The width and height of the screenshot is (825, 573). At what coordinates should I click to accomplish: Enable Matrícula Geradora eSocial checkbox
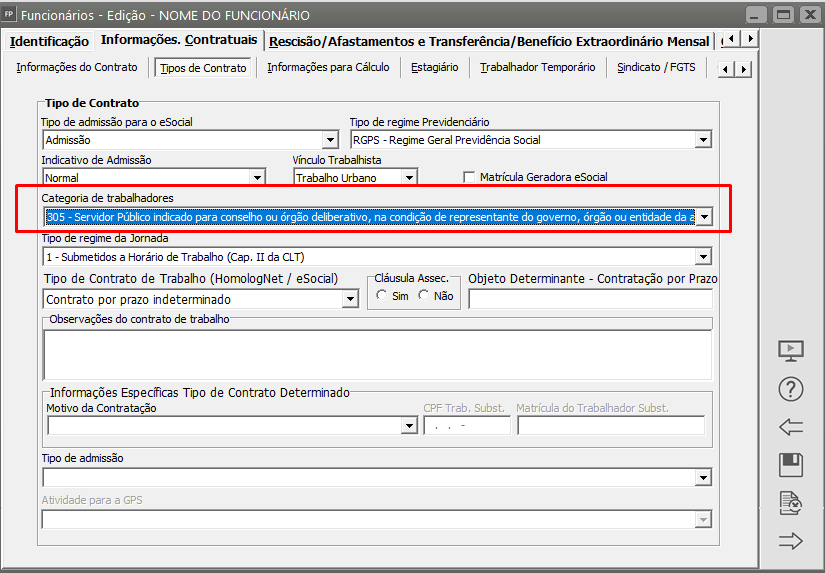pyautogui.click(x=469, y=177)
